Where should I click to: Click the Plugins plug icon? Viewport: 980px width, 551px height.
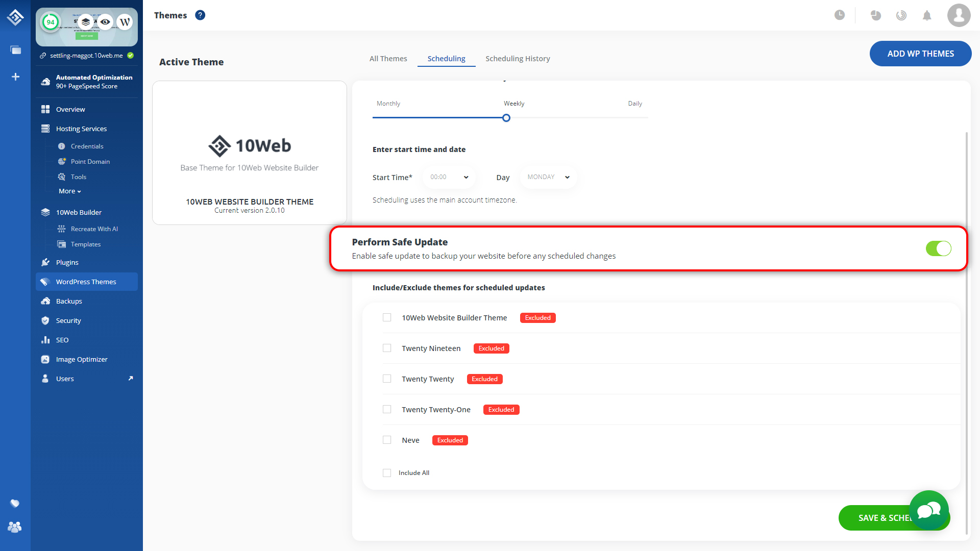click(x=45, y=262)
